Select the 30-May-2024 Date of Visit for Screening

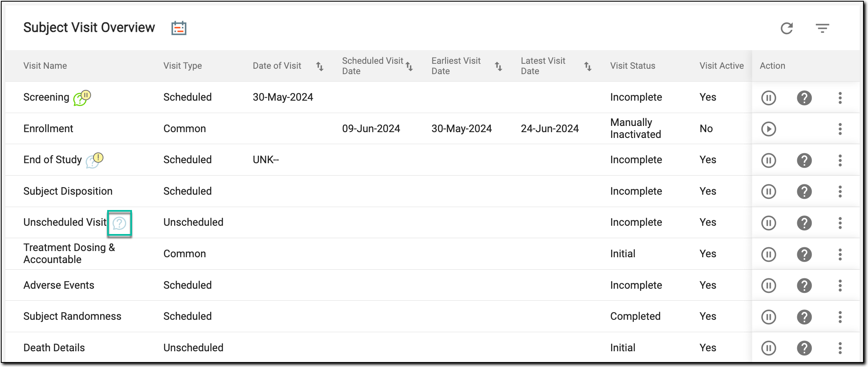coord(283,97)
